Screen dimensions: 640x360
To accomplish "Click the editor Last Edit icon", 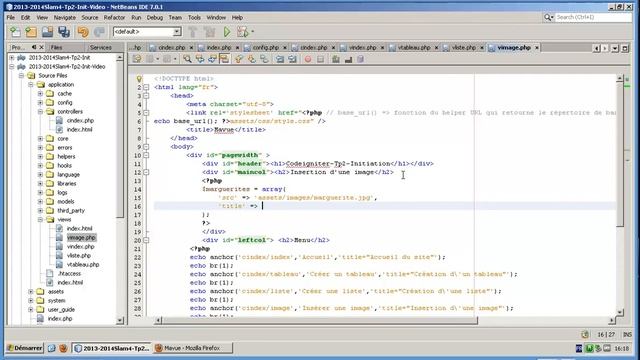I will tap(136, 59).
